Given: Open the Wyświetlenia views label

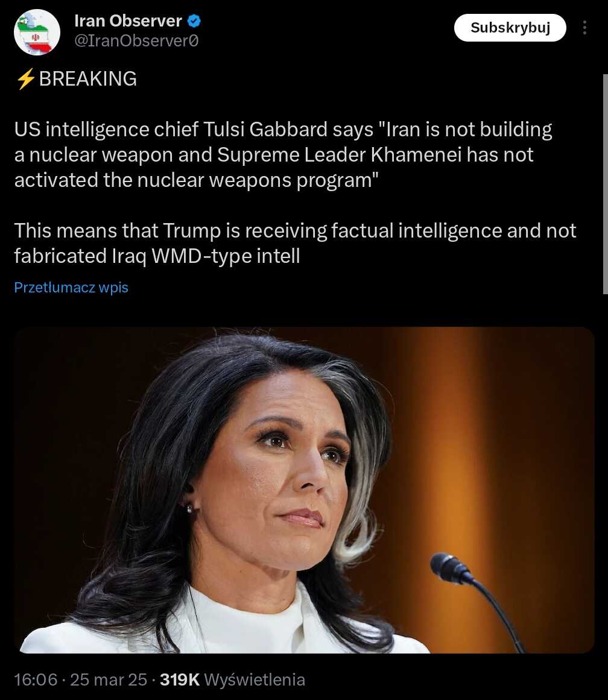Looking at the screenshot, I should coord(255,680).
